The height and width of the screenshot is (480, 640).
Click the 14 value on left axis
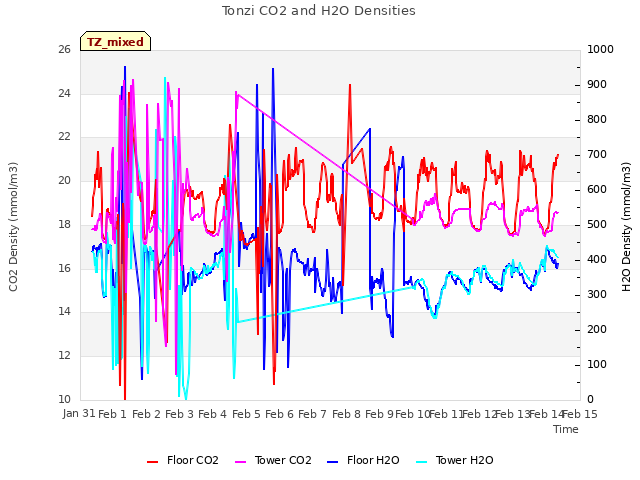pyautogui.click(x=64, y=312)
